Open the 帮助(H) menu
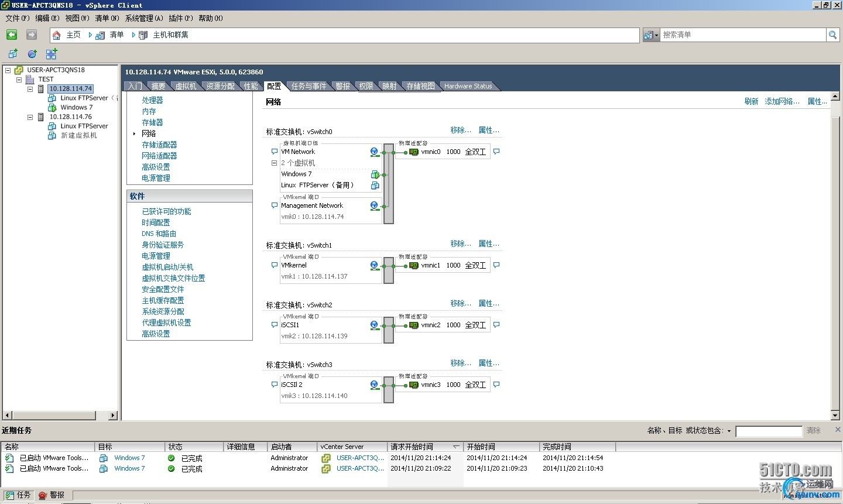Viewport: 843px width, 504px height. 210,18
